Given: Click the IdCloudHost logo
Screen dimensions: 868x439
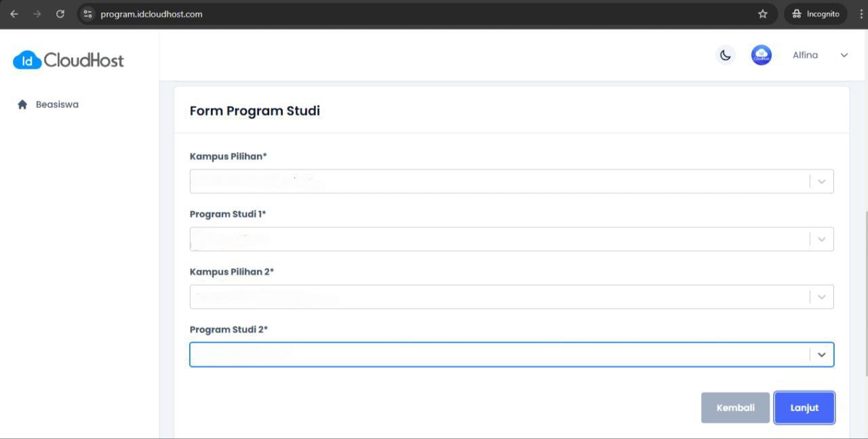Looking at the screenshot, I should coord(68,60).
